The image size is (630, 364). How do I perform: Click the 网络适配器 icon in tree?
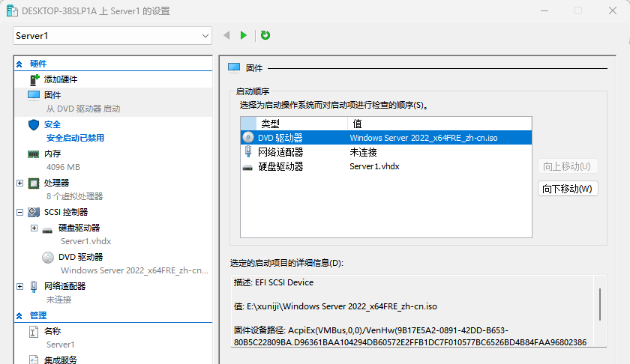[x=34, y=287]
